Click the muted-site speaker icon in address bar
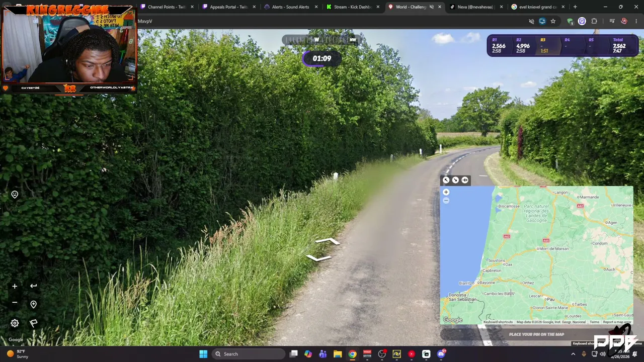Screen dimensions: 644x362 click(531, 21)
